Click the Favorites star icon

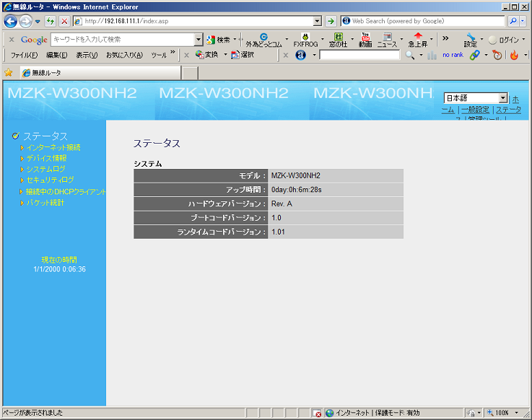point(9,73)
